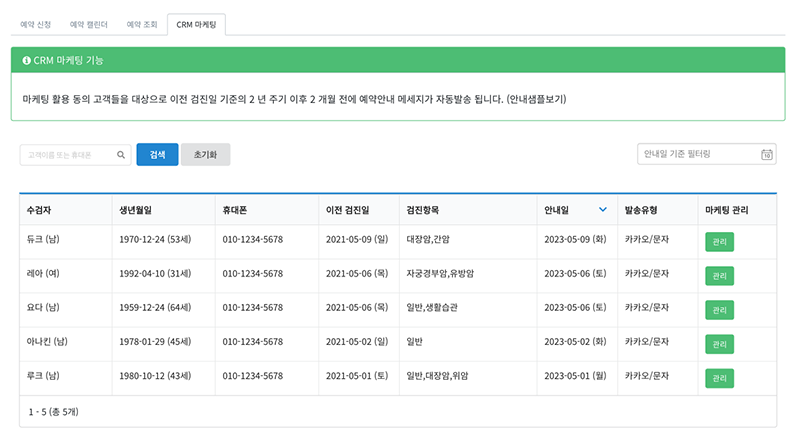Click 관리 button for 듀크 row
The height and width of the screenshot is (446, 794).
(719, 242)
